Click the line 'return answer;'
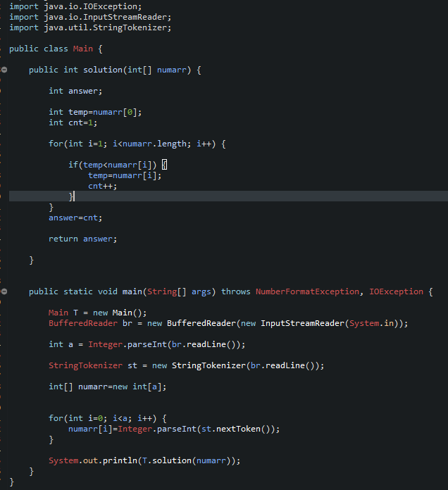The image size is (448, 490). click(83, 239)
